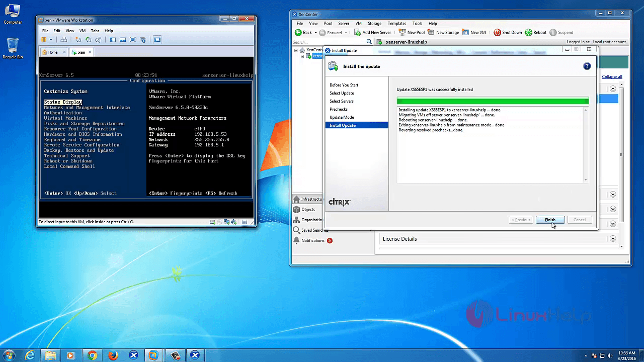
Task: Open Internet Explorer from taskbar
Action: coord(30,355)
